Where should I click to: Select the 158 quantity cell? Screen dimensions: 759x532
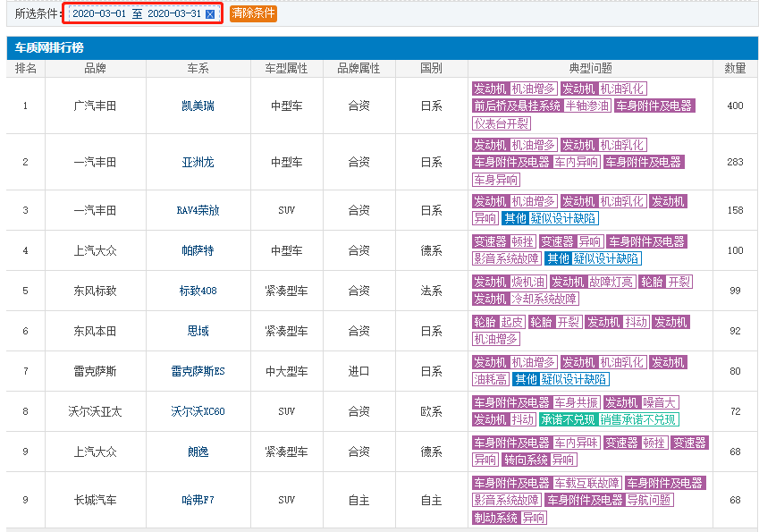point(735,210)
